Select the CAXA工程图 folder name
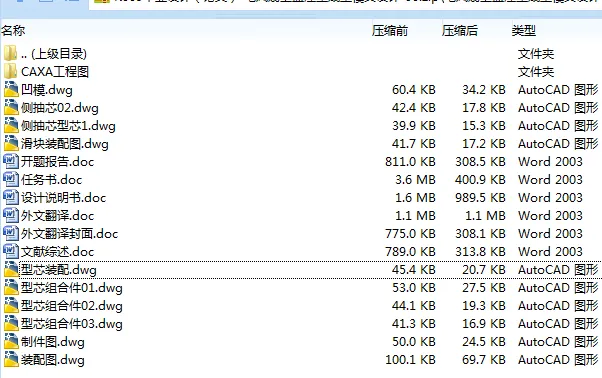602x378 pixels. tap(55, 72)
